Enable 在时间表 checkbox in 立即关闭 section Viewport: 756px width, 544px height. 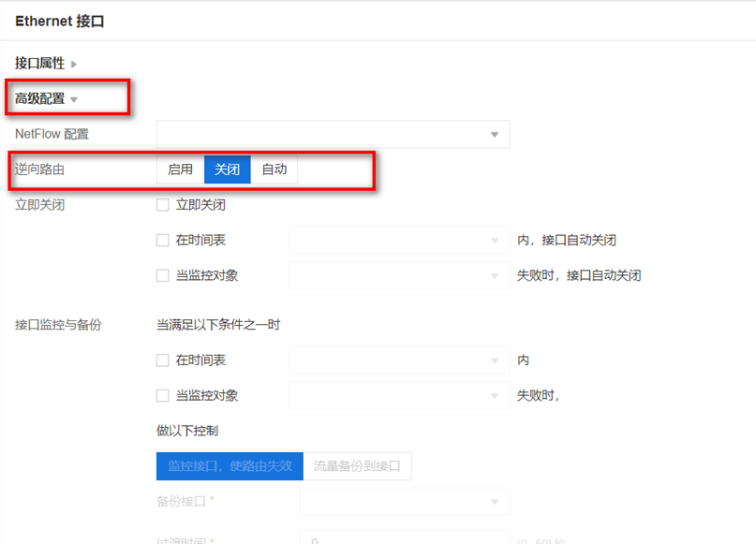pyautogui.click(x=163, y=241)
